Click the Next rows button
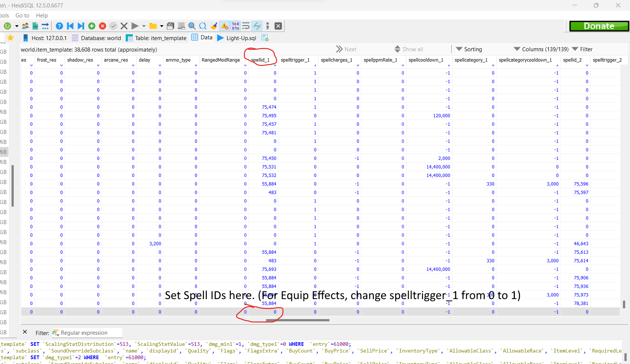 346,49
